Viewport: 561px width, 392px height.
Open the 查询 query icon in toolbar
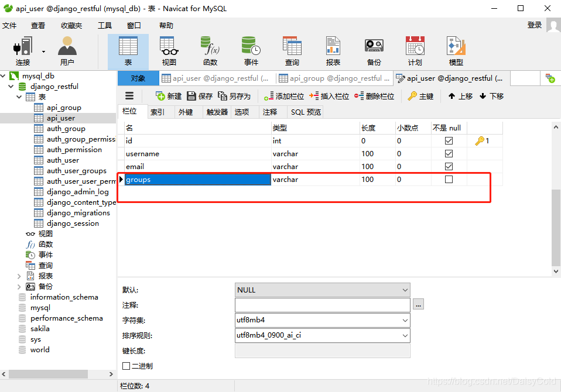click(x=292, y=51)
